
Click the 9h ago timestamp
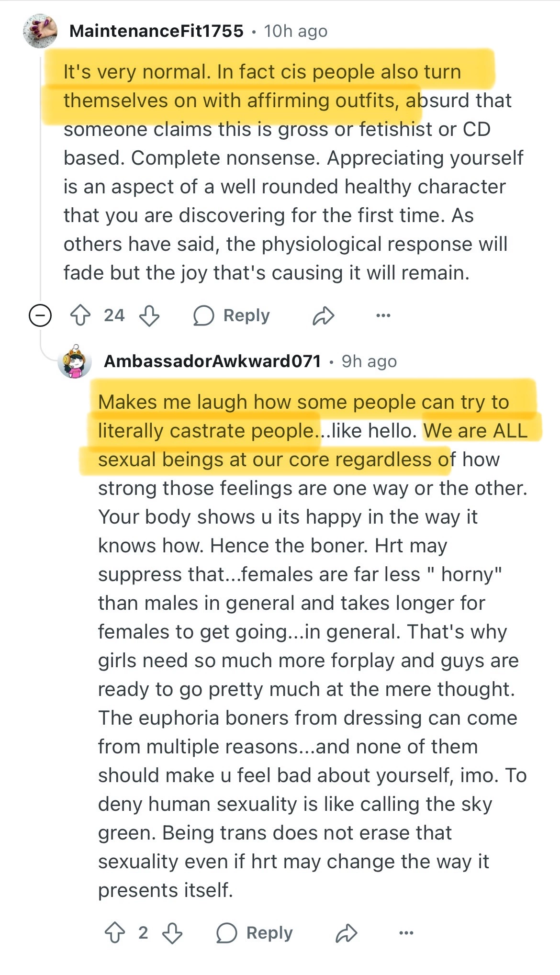point(369,361)
